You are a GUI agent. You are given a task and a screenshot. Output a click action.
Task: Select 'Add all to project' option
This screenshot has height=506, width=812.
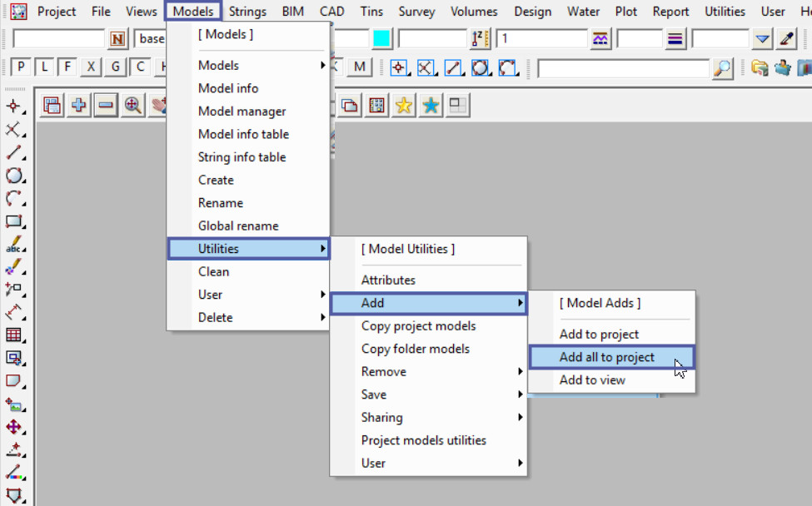(x=611, y=357)
